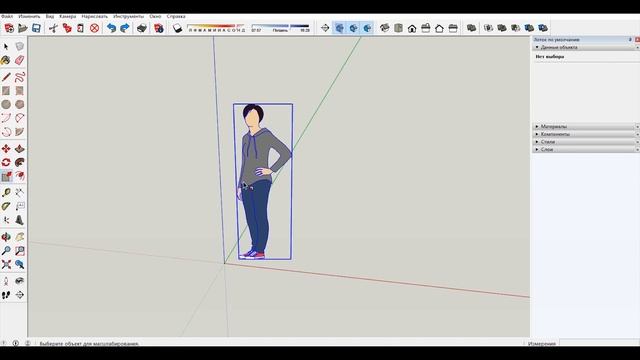Viewport: 640px width, 360px height.
Task: Activate the Walk footprints tool
Action: click(6, 295)
